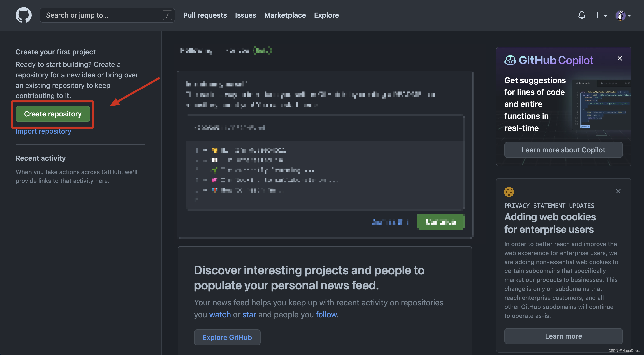Go to the Issues nav item
The width and height of the screenshot is (644, 355).
tap(245, 15)
